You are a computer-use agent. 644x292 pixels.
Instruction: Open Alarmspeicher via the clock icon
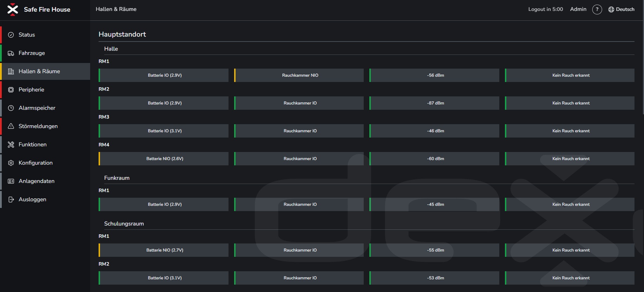click(11, 108)
